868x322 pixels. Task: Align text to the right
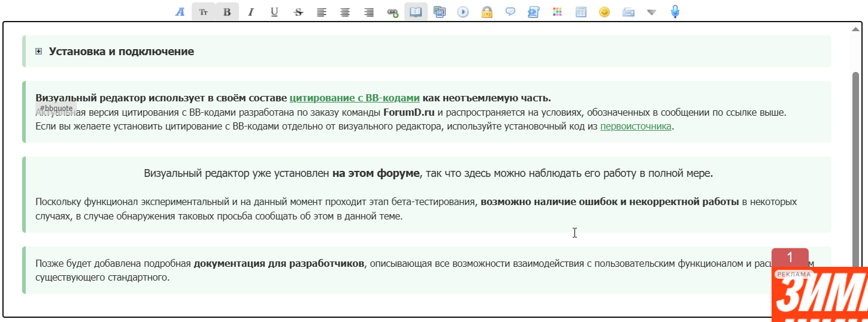point(369,12)
